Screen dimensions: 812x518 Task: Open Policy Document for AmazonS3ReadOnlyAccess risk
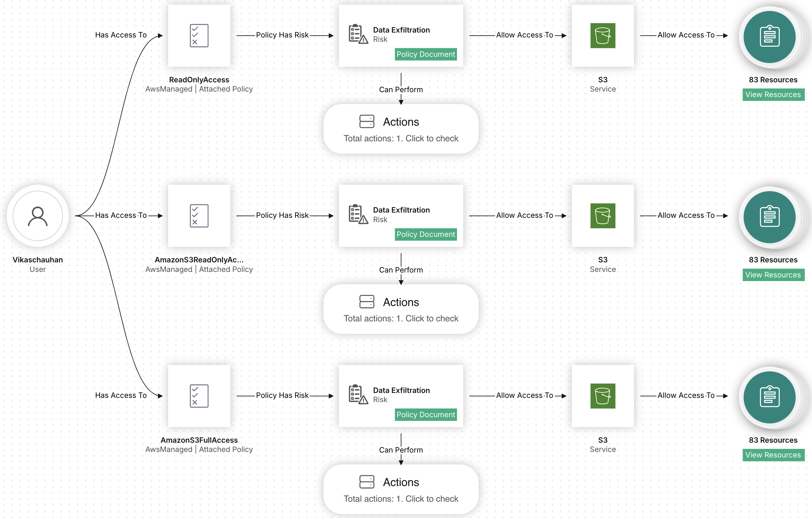tap(426, 234)
